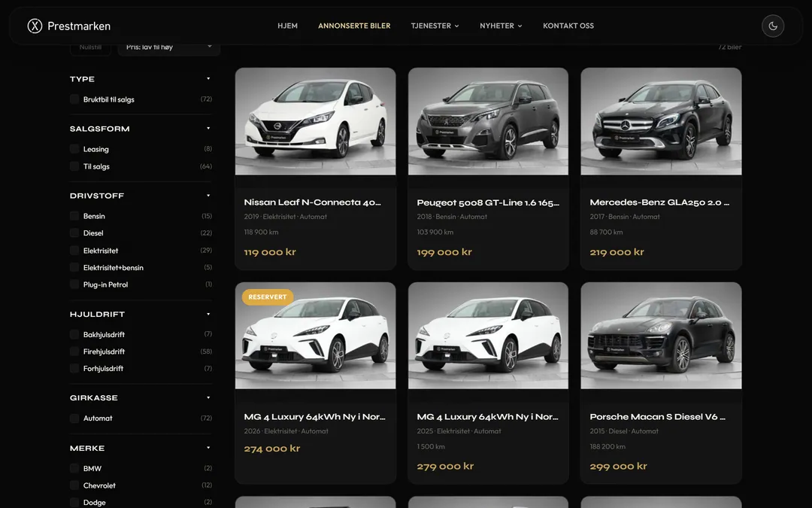This screenshot has width=812, height=508.
Task: Check the Bruktbil til salgs checkbox
Action: pos(74,99)
